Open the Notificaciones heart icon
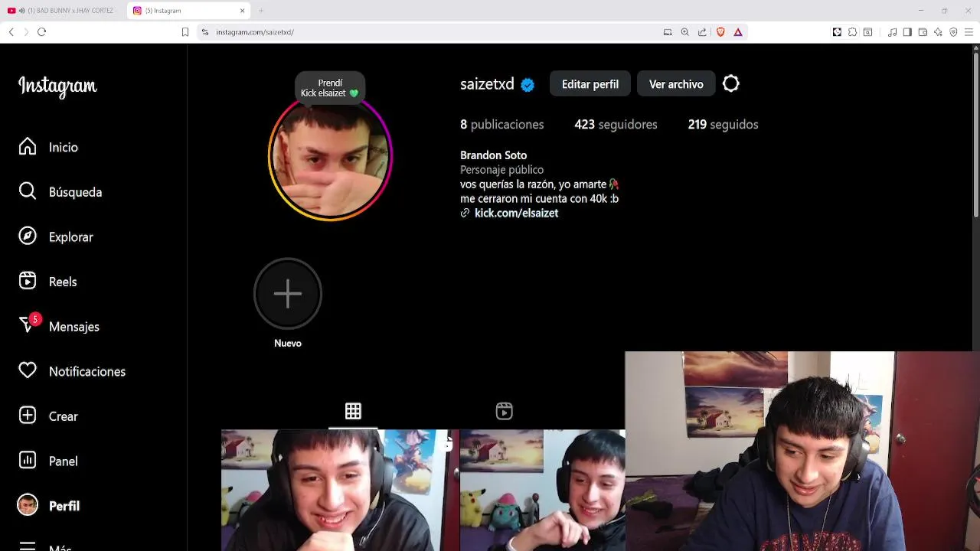The image size is (980, 551). [x=28, y=371]
